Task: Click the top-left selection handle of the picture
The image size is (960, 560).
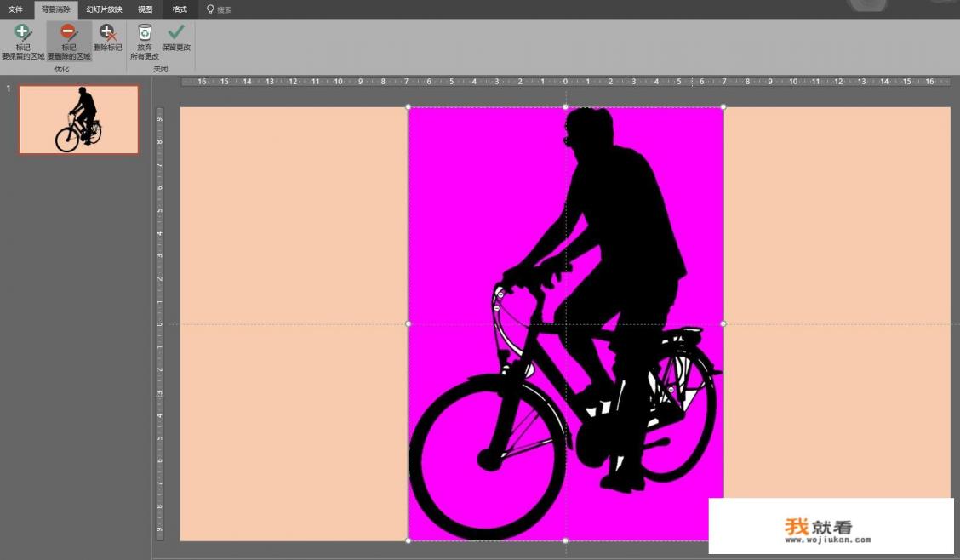Action: [x=409, y=107]
